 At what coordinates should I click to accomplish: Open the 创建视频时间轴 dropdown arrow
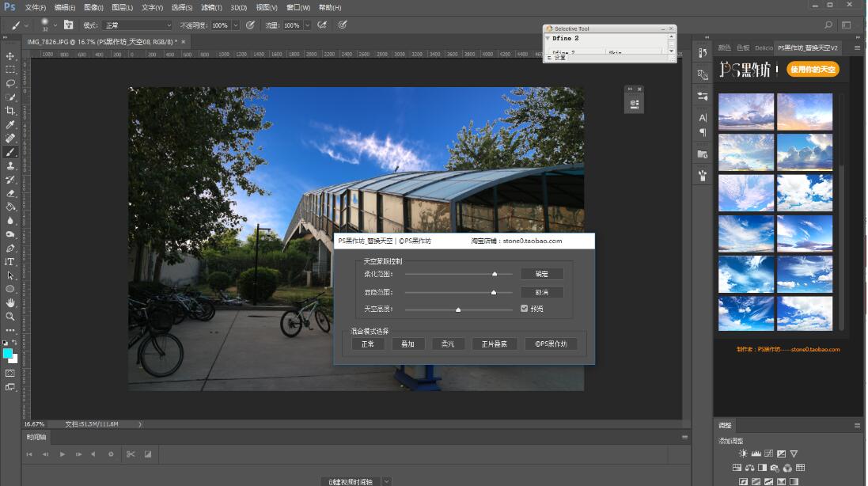(x=386, y=481)
